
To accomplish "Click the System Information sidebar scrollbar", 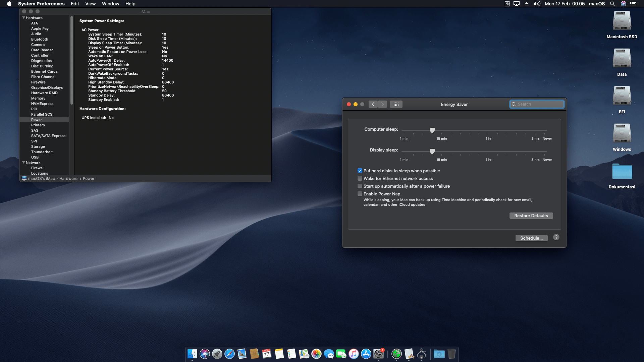I will coord(72,60).
